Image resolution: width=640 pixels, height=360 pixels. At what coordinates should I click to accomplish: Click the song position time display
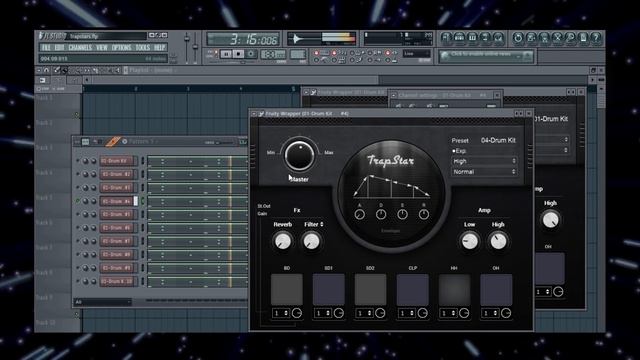244,39
